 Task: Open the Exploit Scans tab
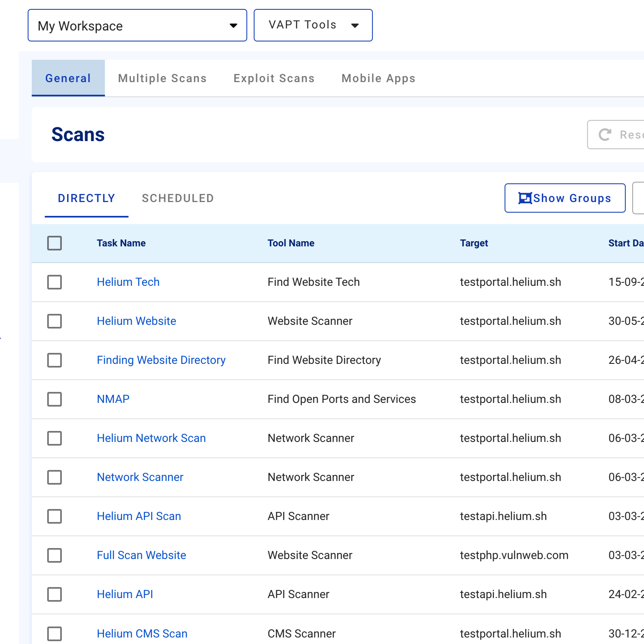click(274, 78)
